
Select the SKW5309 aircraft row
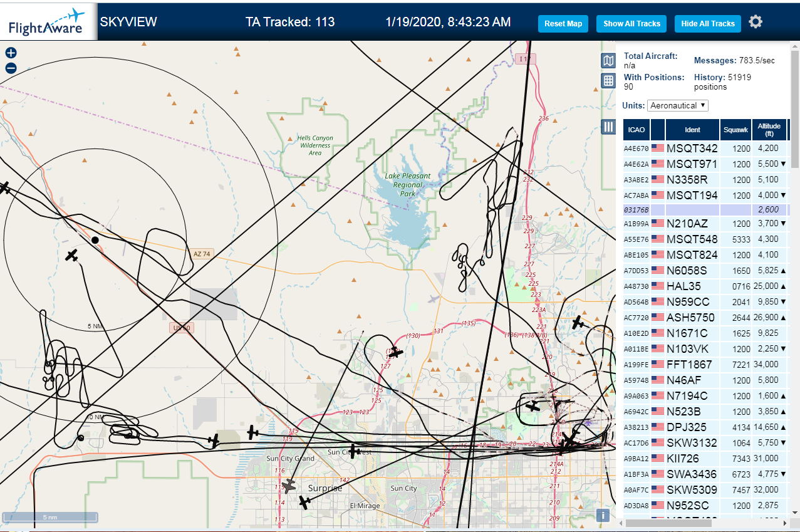tap(707, 490)
